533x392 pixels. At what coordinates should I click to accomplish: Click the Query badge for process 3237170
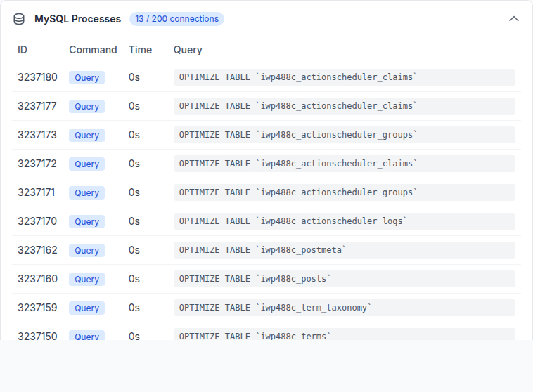coord(86,221)
